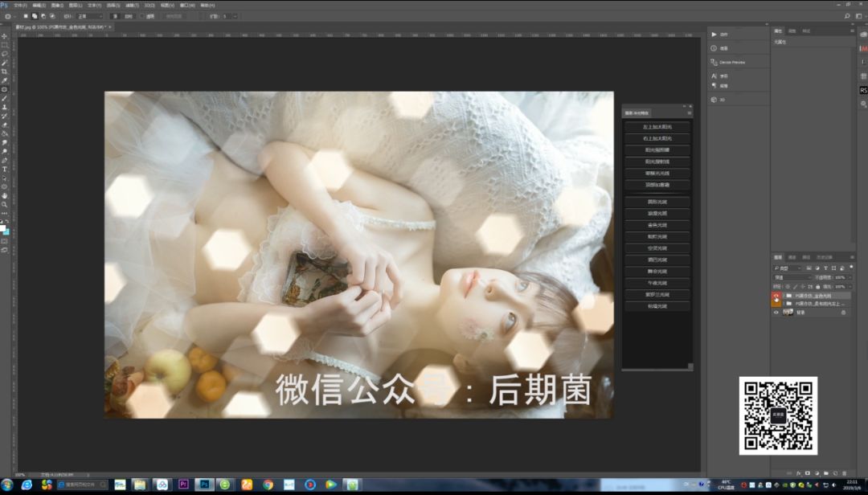
Task: Choose the new selection mode icon
Action: (x=26, y=16)
